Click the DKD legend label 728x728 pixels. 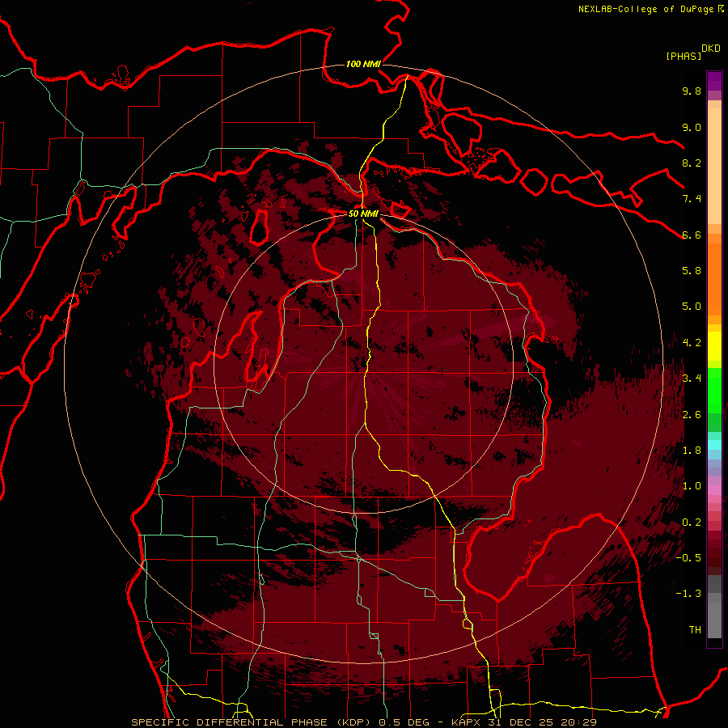(711, 49)
